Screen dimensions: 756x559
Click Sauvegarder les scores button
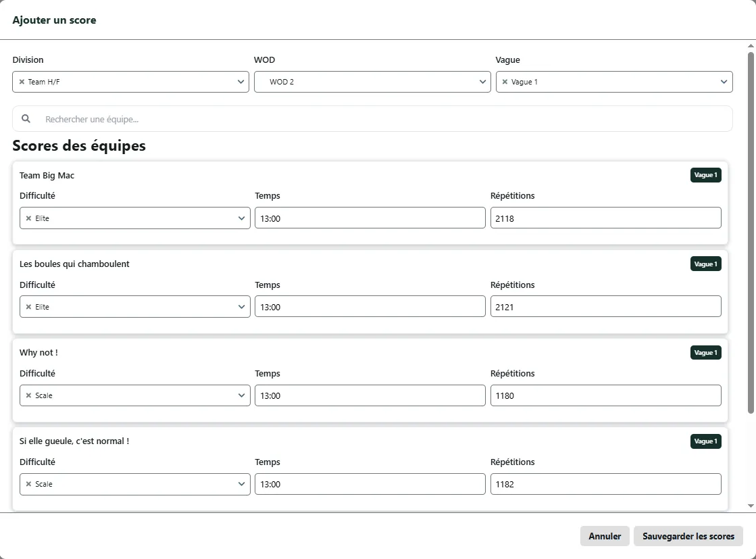click(x=688, y=536)
